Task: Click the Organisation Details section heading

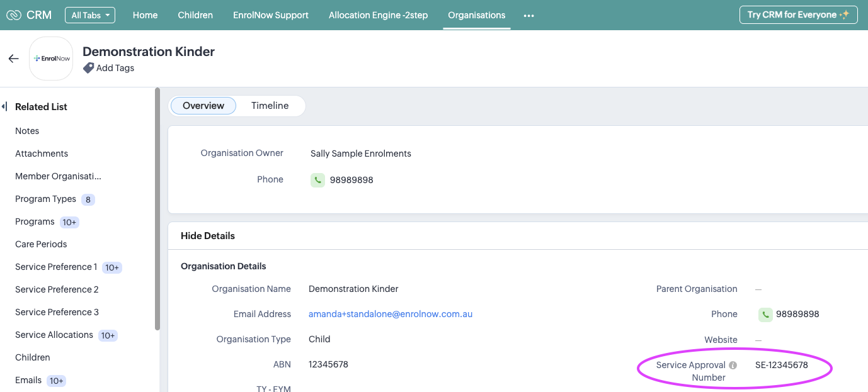Action: pos(224,266)
